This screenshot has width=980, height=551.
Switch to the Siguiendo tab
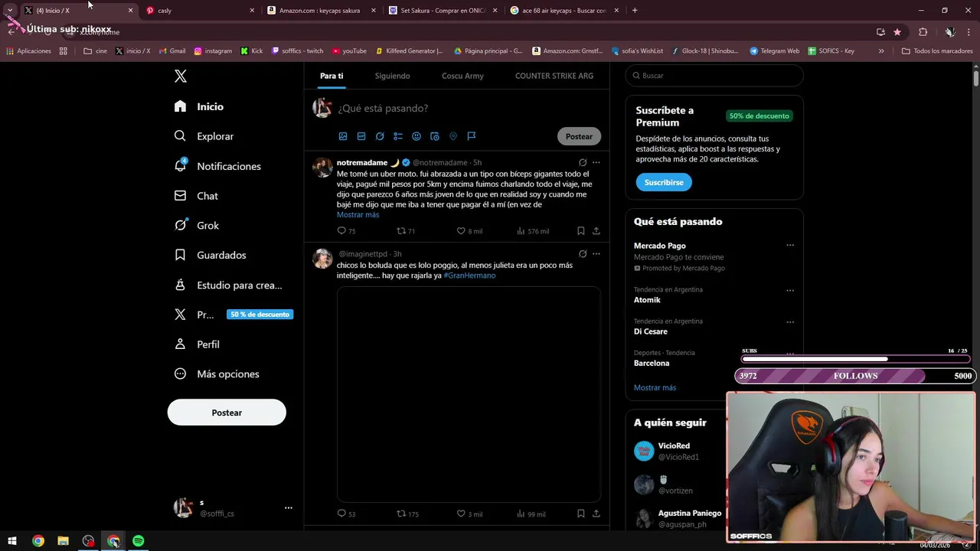pyautogui.click(x=392, y=76)
